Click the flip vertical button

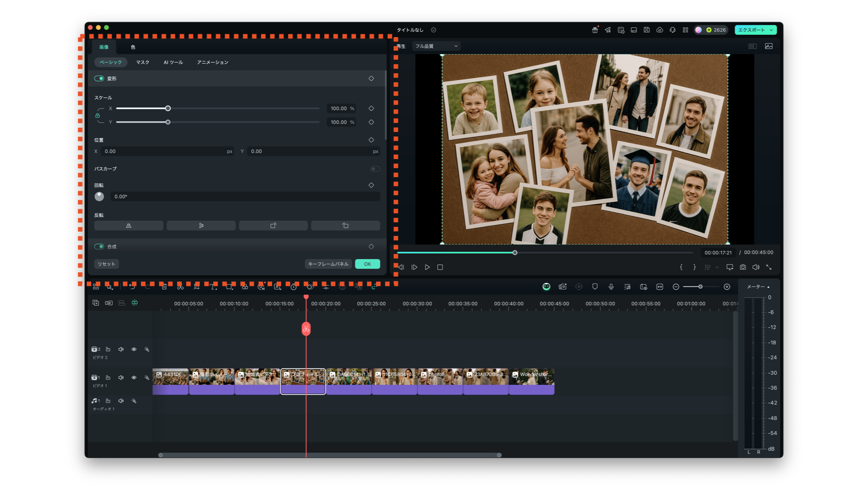click(x=201, y=225)
